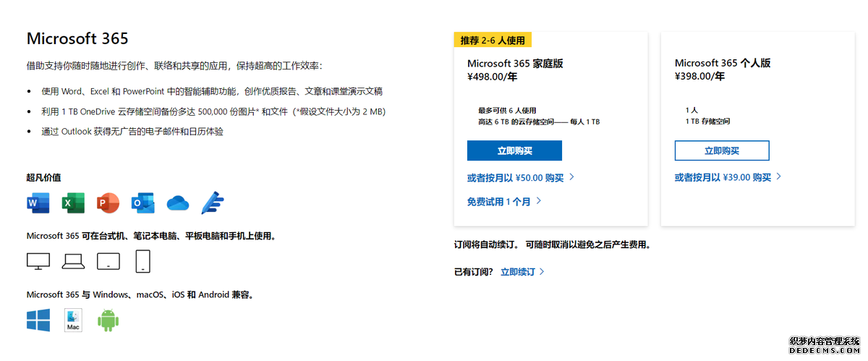Start the 免费试用 1 个月 trial
The height and width of the screenshot is (361, 868).
(504, 202)
